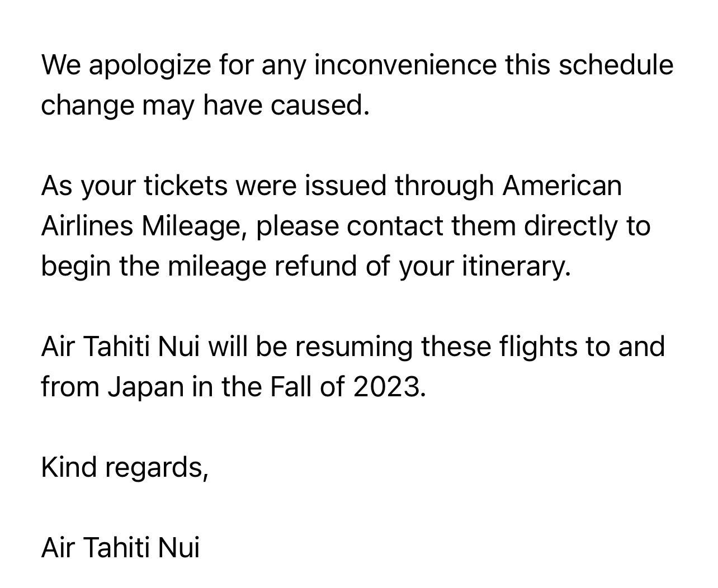718x588 pixels.
Task: Tap the word 'through' before American
Action: click(444, 186)
